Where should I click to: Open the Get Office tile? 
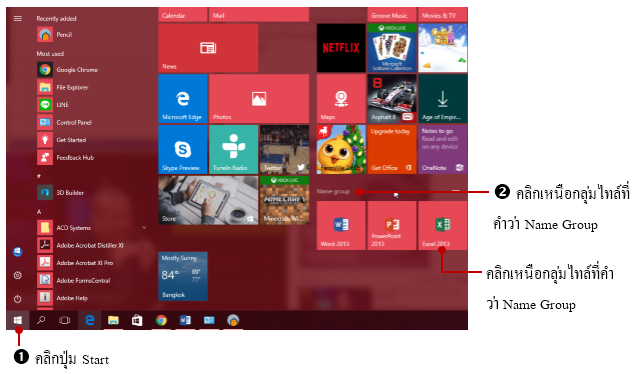392,149
